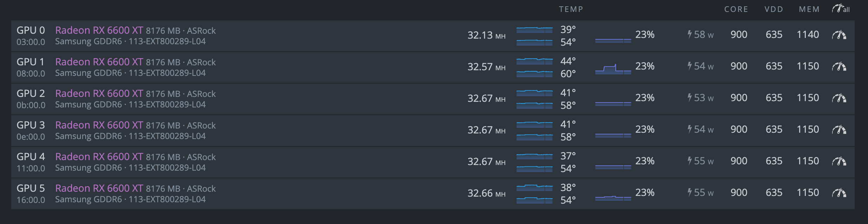Click GPU 0 power lightning icon
868x224 pixels.
click(689, 34)
